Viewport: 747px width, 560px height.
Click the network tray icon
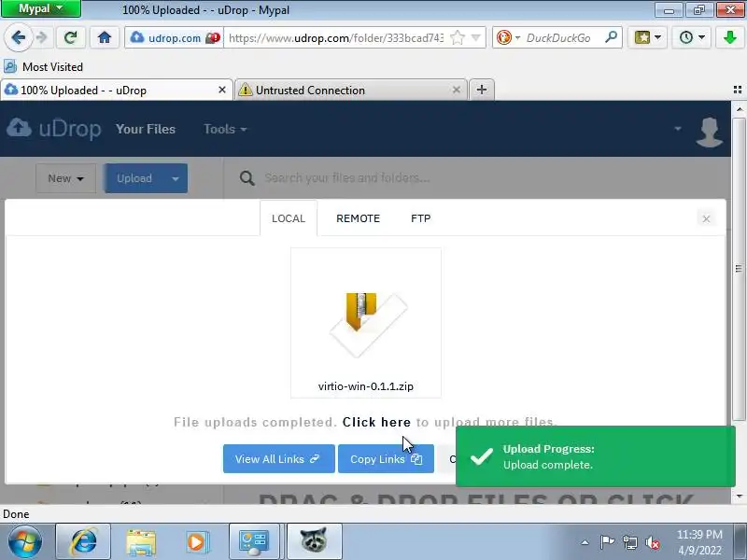tap(629, 542)
